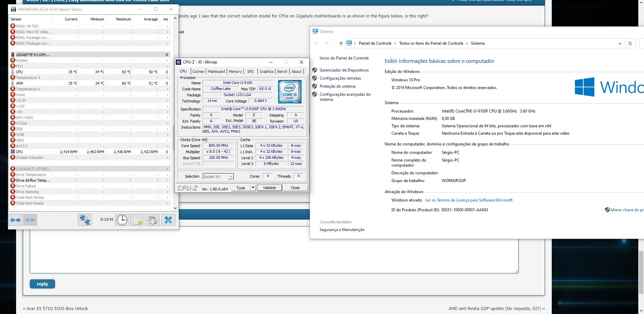Image resolution: width=644 pixels, height=314 pixels.
Task: Click forum reply button
Action: (x=42, y=284)
